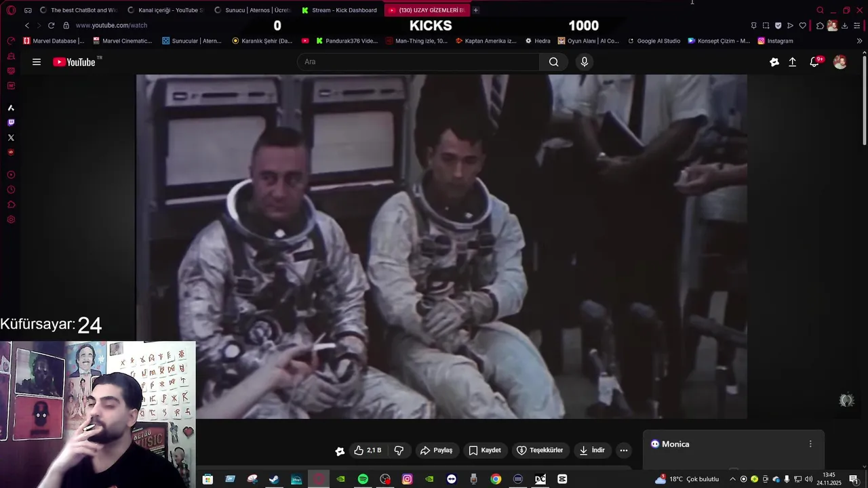Switch to 'The best ChatBot' tab
This screenshot has height=488, width=868.
click(78, 10)
